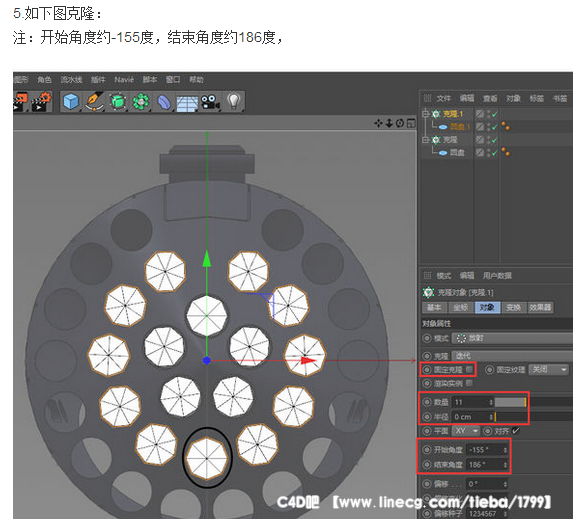Enable the 渲染实例 checkbox
Image resolution: width=577 pixels, height=519 pixels.
(469, 384)
